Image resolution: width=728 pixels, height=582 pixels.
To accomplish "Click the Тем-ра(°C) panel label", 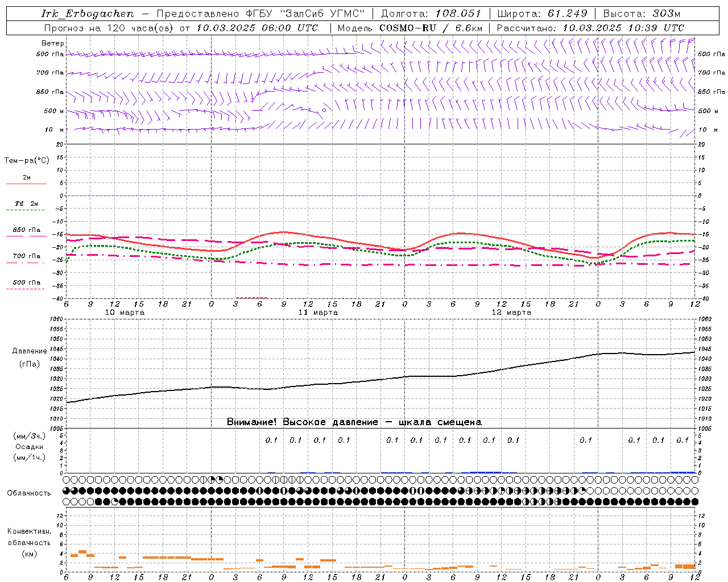I will coord(27,161).
